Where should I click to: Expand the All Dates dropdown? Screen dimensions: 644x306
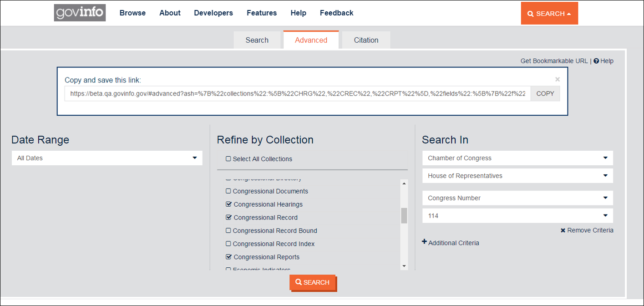pyautogui.click(x=107, y=158)
